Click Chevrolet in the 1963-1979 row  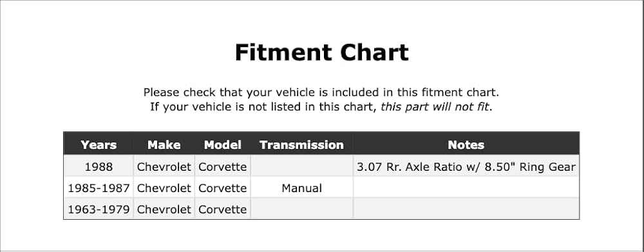[x=164, y=209]
